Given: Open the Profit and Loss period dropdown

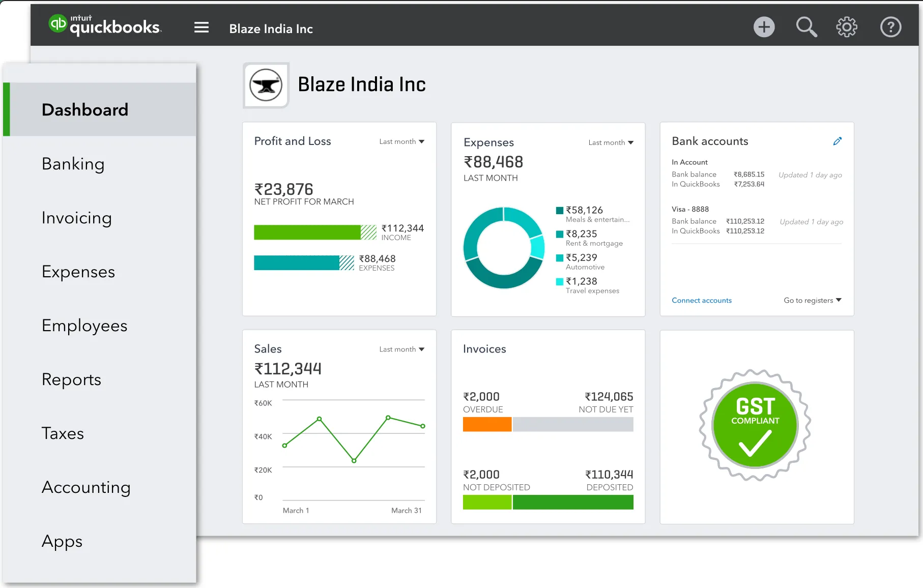Looking at the screenshot, I should [402, 141].
